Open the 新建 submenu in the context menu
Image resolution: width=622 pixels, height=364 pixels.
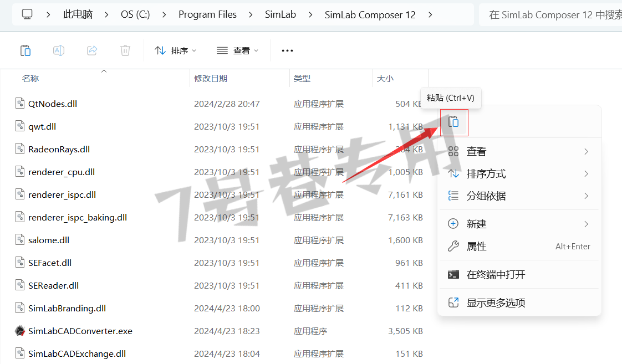pyautogui.click(x=519, y=224)
